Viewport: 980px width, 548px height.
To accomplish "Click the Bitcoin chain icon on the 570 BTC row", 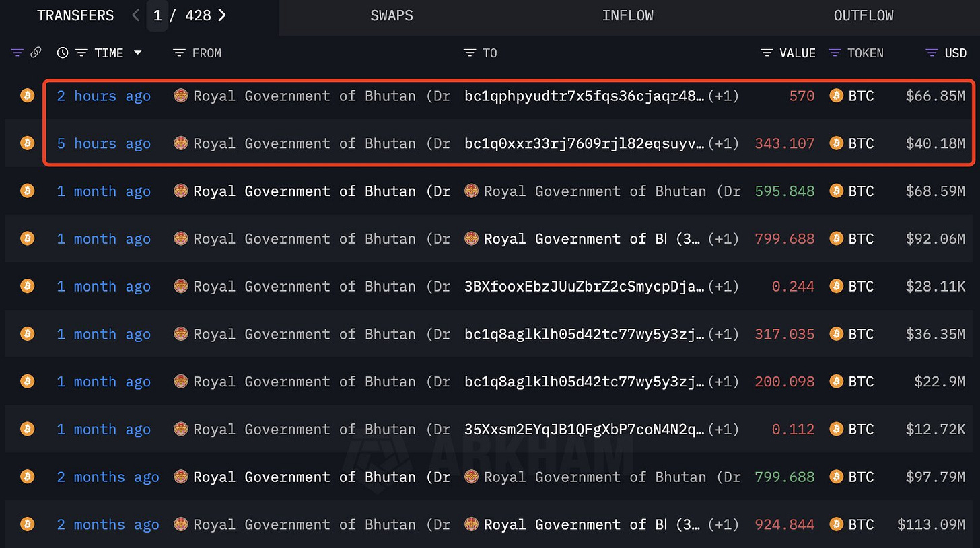I will pos(27,96).
